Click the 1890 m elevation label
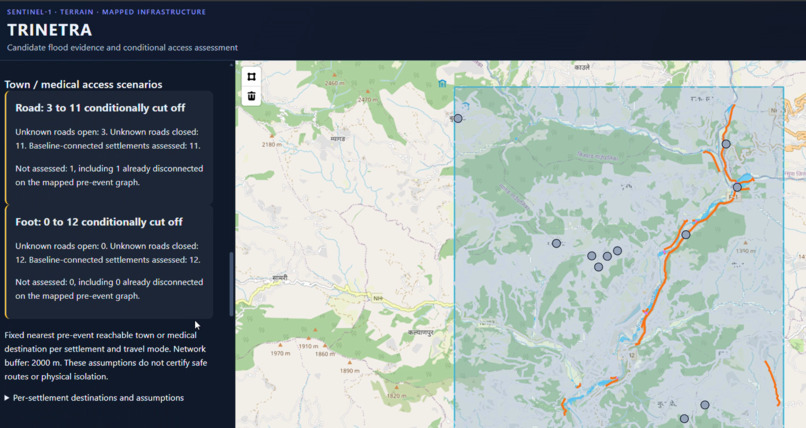The height and width of the screenshot is (428, 806). 350,370
